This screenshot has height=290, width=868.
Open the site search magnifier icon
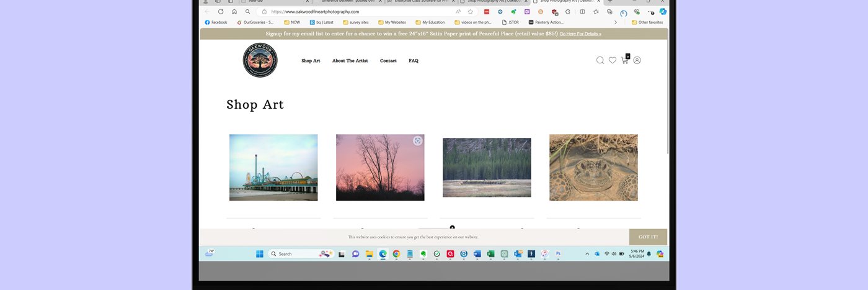600,60
